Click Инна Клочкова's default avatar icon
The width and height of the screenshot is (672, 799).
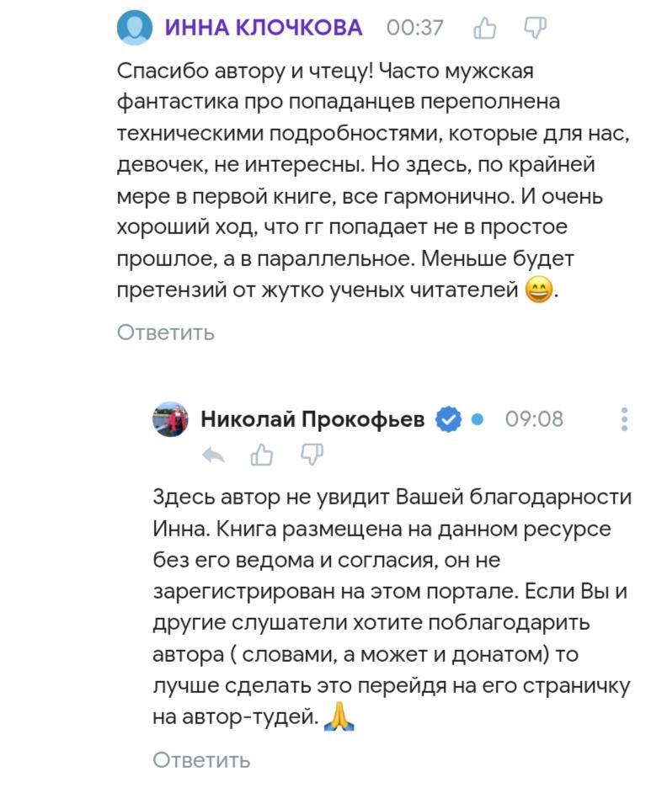[135, 28]
